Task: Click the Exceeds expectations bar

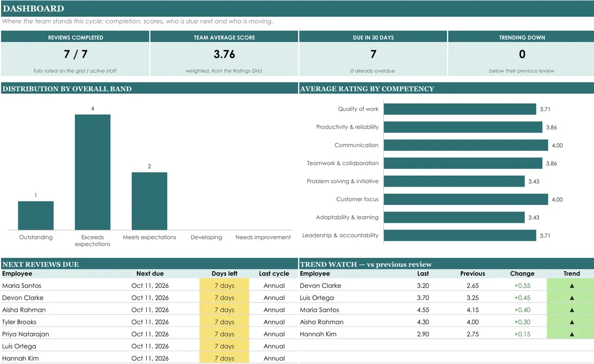Action: (x=92, y=172)
